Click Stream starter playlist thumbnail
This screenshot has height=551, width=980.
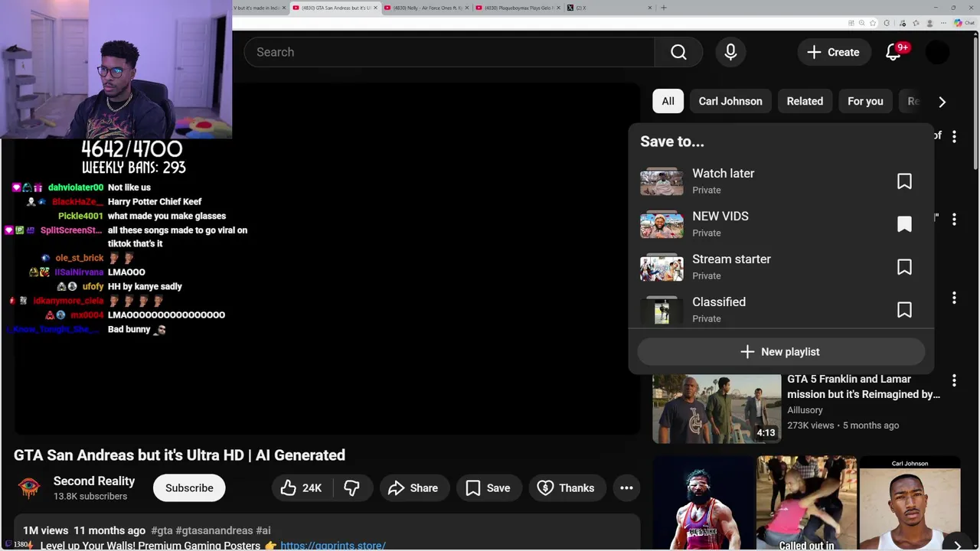661,267
